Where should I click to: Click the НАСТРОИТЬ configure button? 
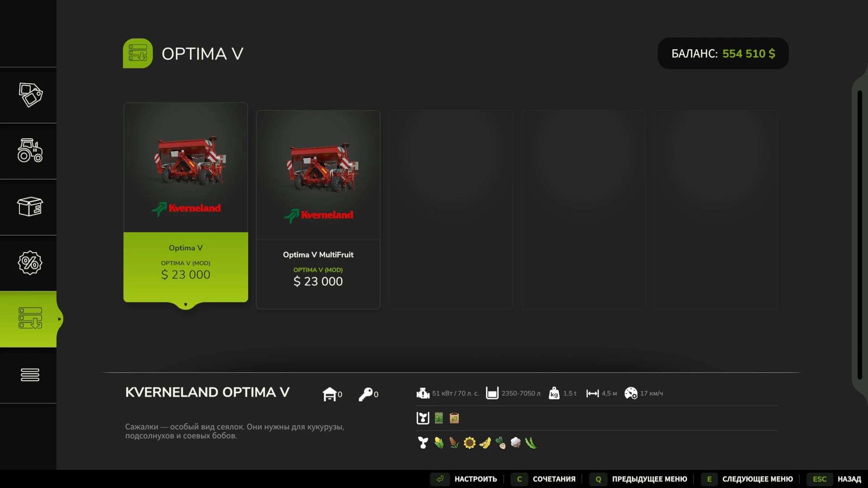(x=464, y=479)
